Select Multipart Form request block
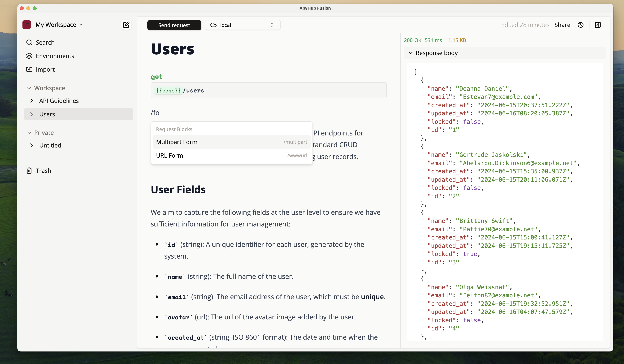Screen dimensions: 624x364 click(x=232, y=142)
